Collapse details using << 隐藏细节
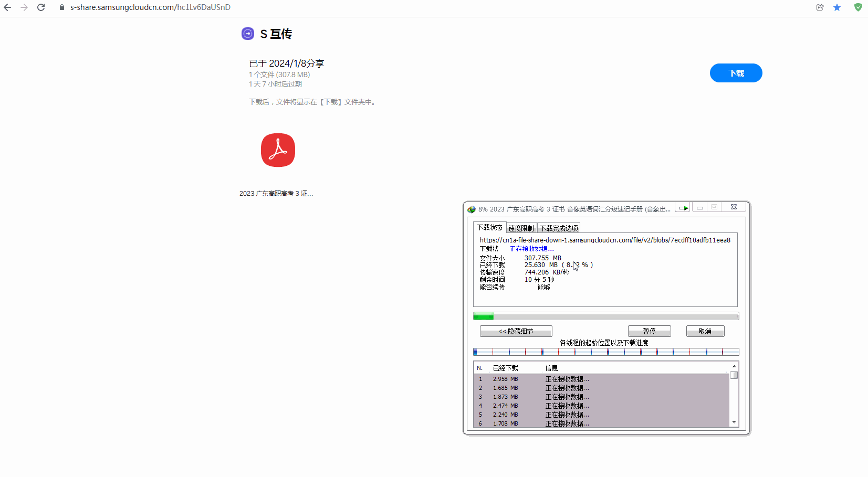This screenshot has height=477, width=868. click(515, 331)
